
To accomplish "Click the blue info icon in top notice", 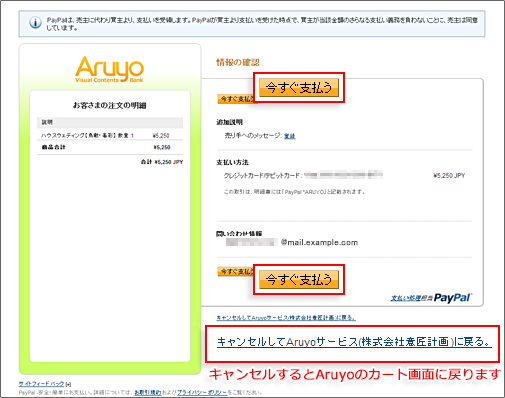I will [x=35, y=23].
